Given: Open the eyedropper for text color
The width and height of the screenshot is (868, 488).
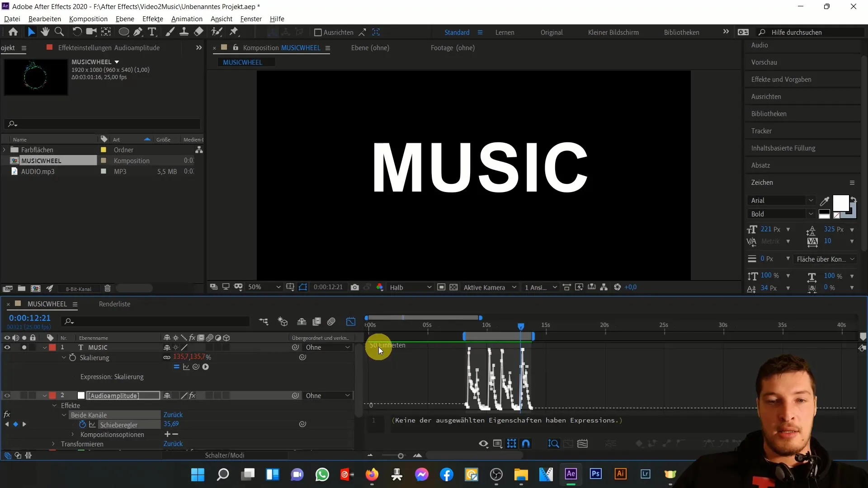Looking at the screenshot, I should click(x=825, y=201).
